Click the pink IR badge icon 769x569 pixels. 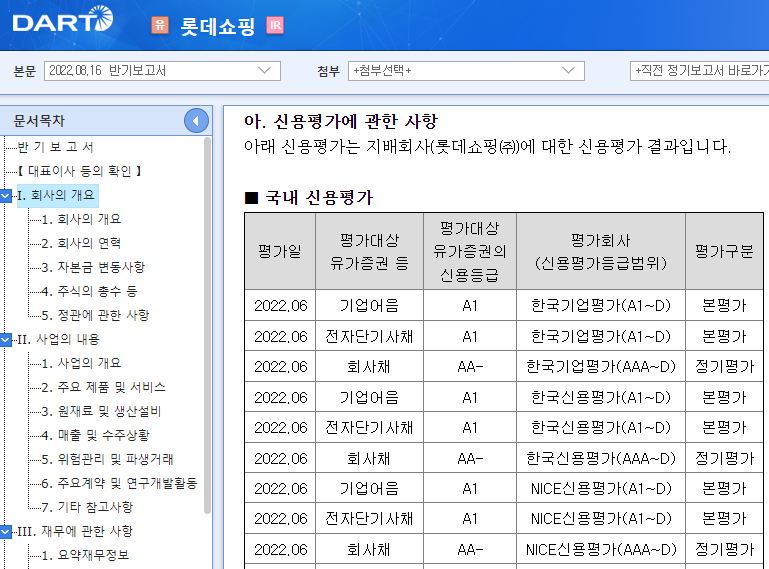click(275, 25)
